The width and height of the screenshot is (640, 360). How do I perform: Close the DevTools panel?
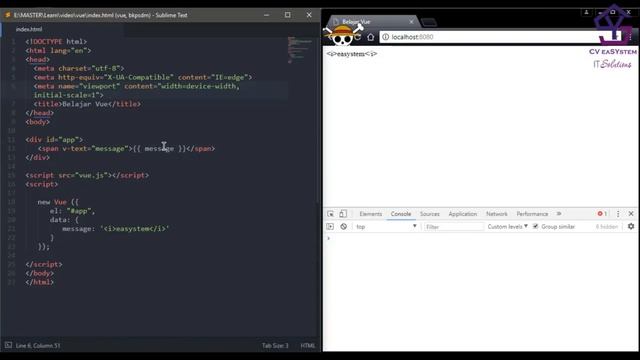tap(631, 214)
